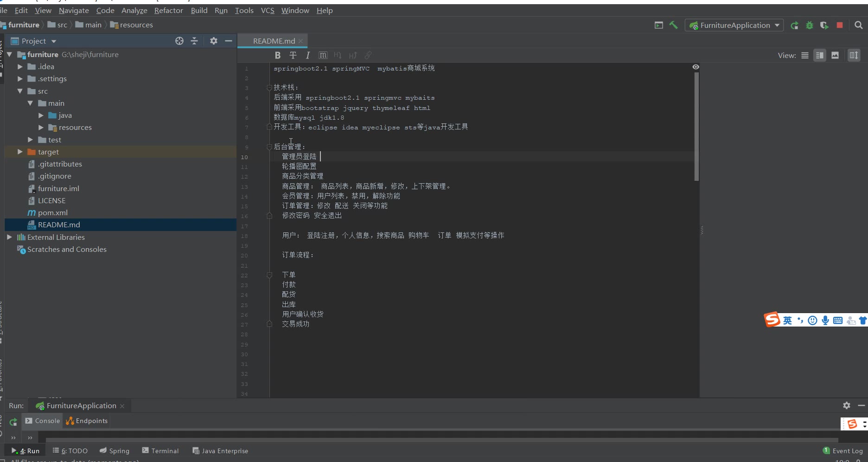Open Sogou emoji panel
Image resolution: width=868 pixels, height=462 pixels.
click(812, 321)
